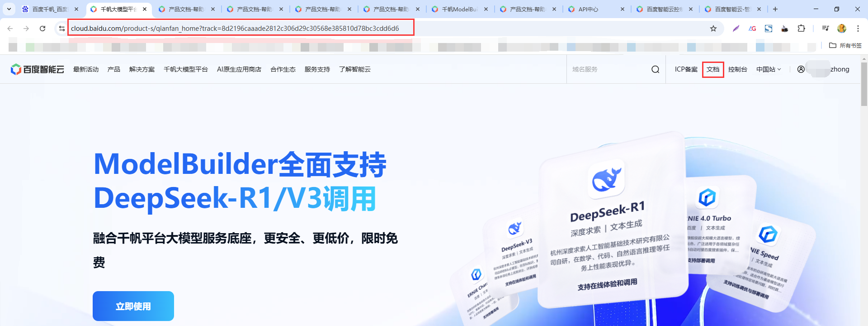
Task: View site information icon beside URL
Action: [61, 29]
